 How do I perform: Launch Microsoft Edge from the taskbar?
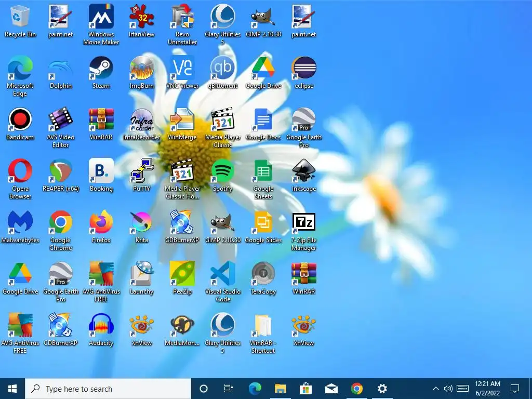pyautogui.click(x=255, y=389)
